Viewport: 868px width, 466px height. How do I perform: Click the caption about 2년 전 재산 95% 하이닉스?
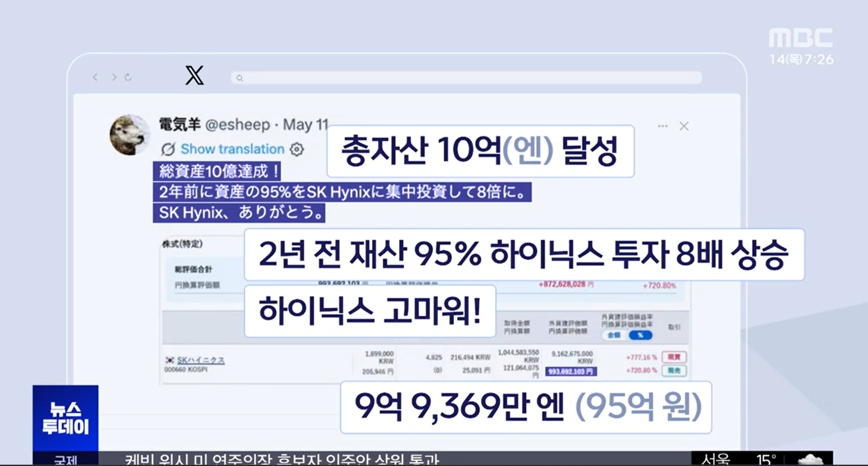click(x=524, y=254)
